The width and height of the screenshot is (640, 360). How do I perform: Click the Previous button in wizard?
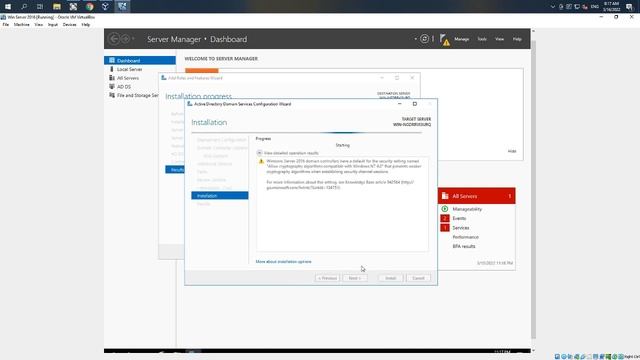pyautogui.click(x=327, y=278)
